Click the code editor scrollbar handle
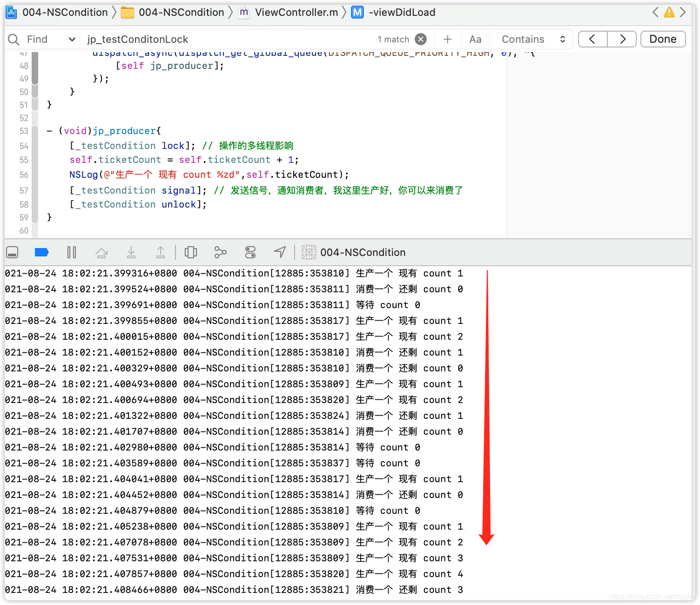700x605 pixels. [35, 68]
